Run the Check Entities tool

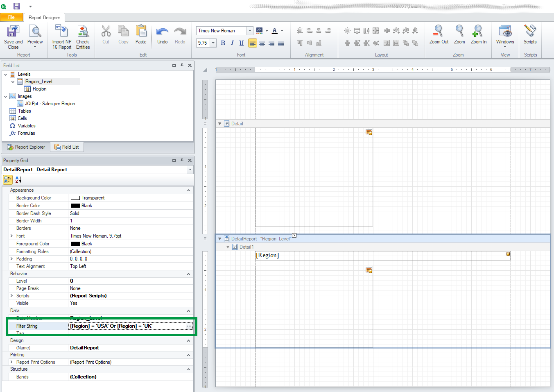(x=83, y=37)
